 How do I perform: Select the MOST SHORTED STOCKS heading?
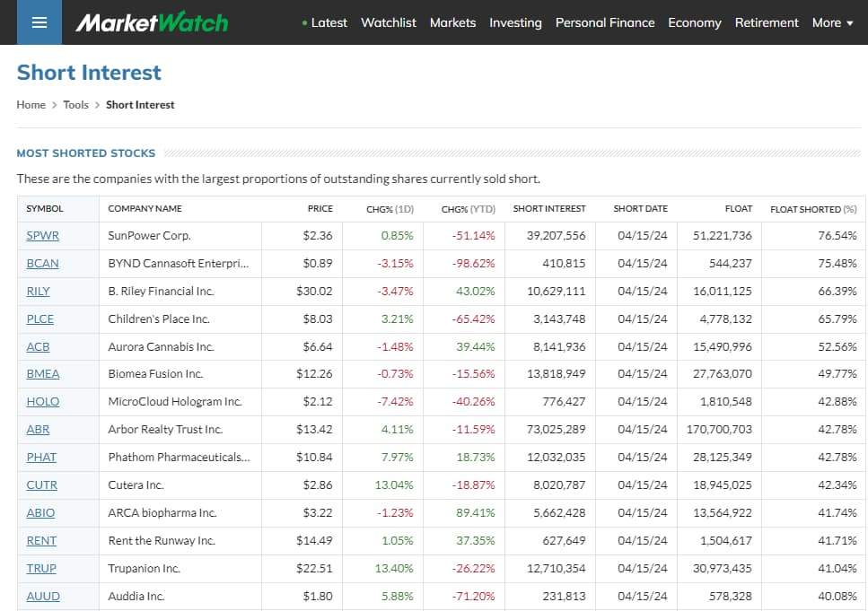click(x=86, y=153)
